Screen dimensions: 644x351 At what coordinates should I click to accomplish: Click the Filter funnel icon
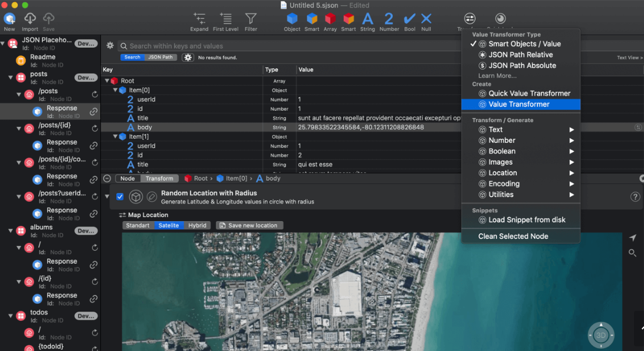[x=251, y=19]
